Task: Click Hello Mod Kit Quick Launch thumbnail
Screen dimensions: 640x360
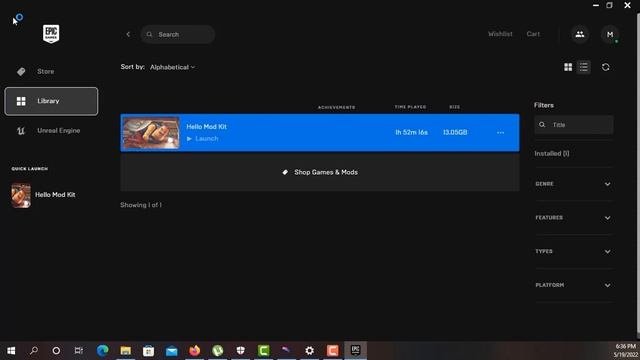Action: 21,195
